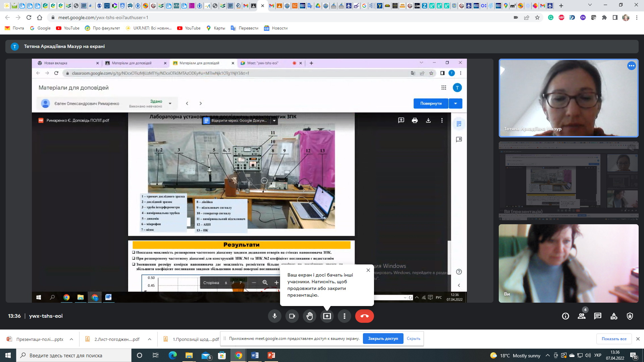
Task: Open Meet more options menu
Action: point(344,316)
